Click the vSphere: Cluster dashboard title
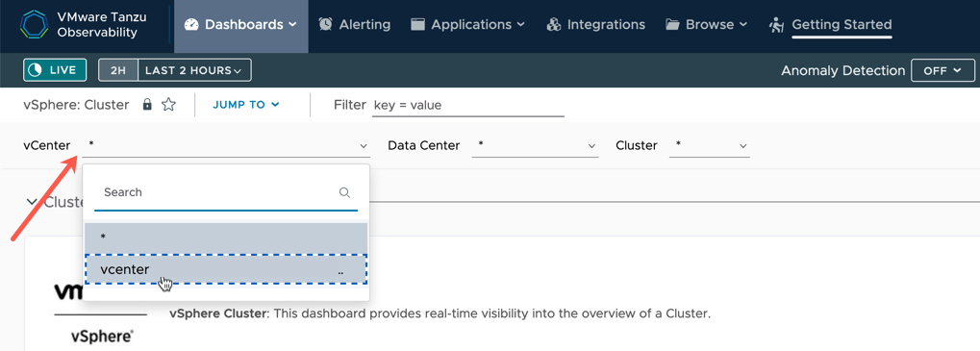 tap(76, 105)
